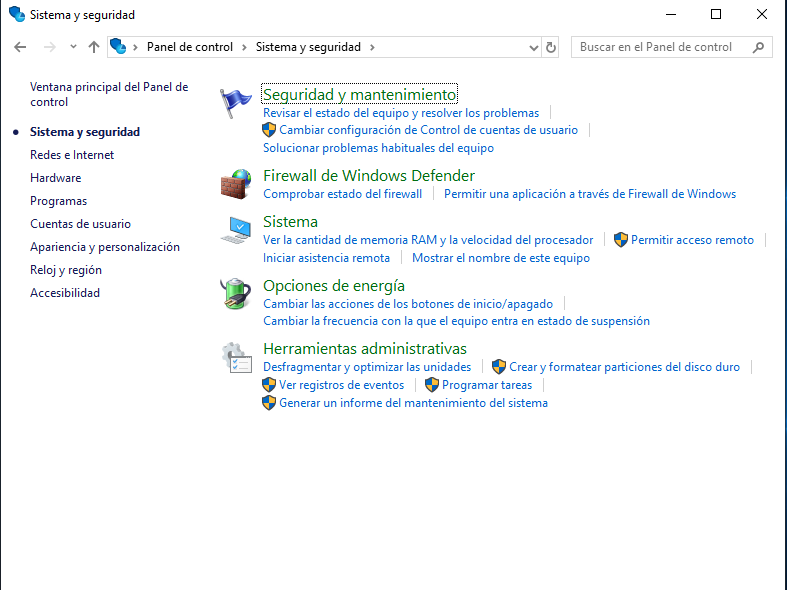The width and height of the screenshot is (787, 590).
Task: Click shield icon beside Cambiar configuración de Control de cuentas
Action: click(x=269, y=130)
